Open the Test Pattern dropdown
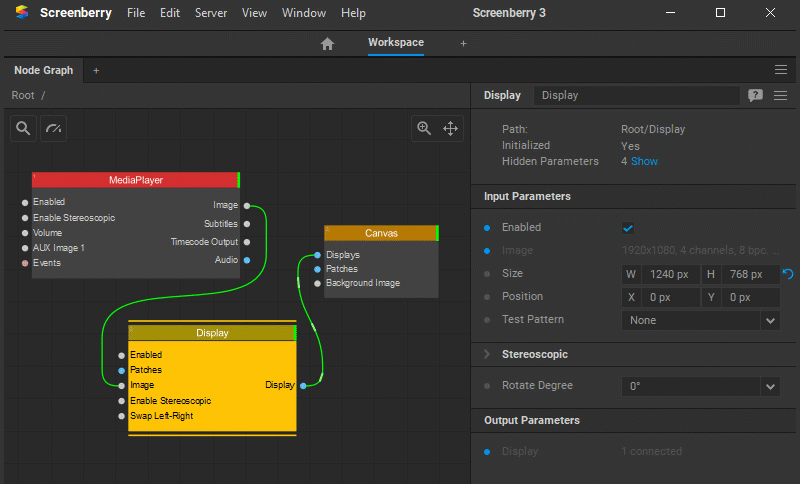800x484 pixels. coord(701,320)
